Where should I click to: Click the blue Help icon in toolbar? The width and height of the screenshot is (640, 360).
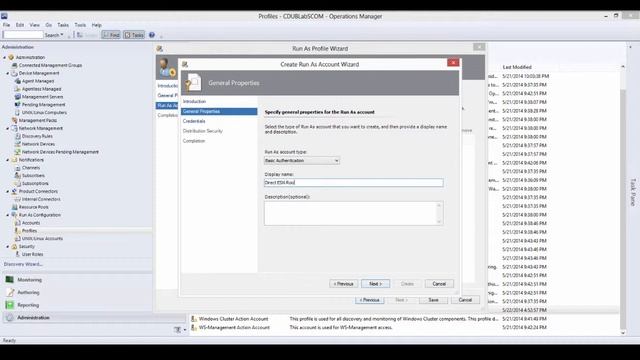(152, 35)
